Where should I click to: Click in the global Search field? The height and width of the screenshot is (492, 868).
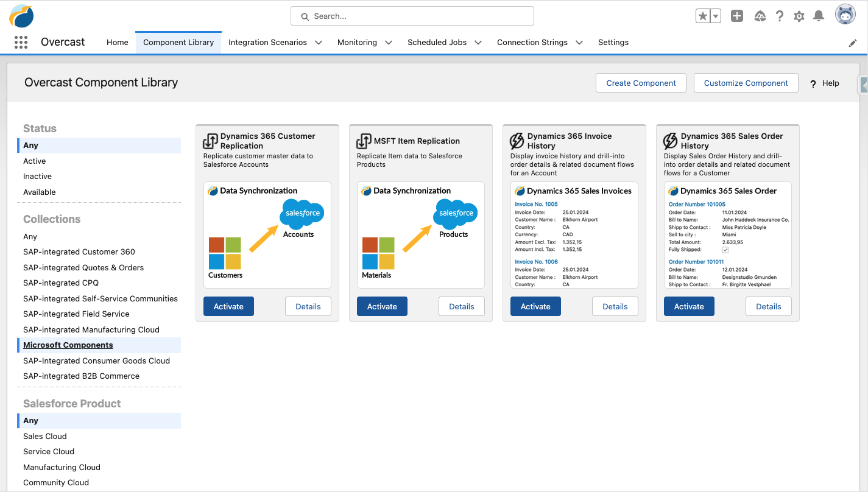(x=412, y=16)
